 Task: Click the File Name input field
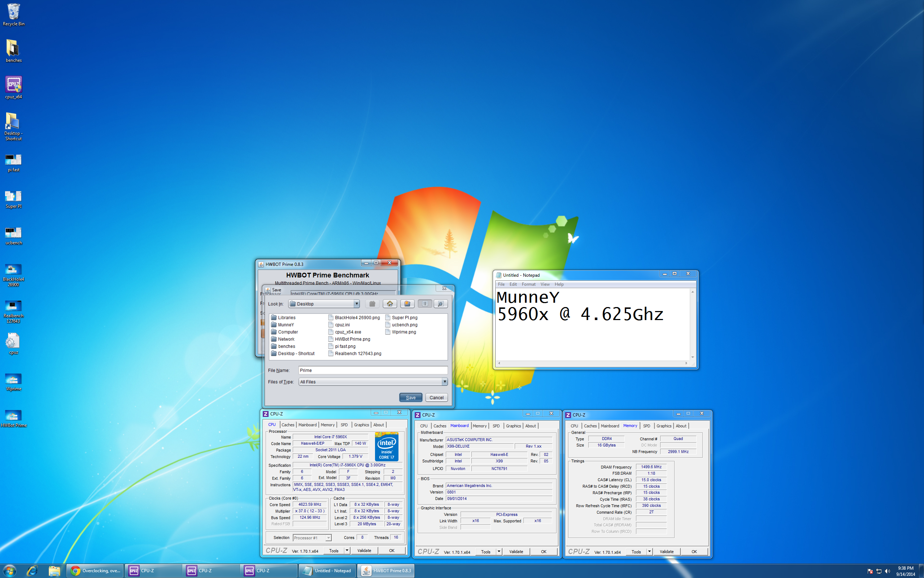click(x=372, y=370)
